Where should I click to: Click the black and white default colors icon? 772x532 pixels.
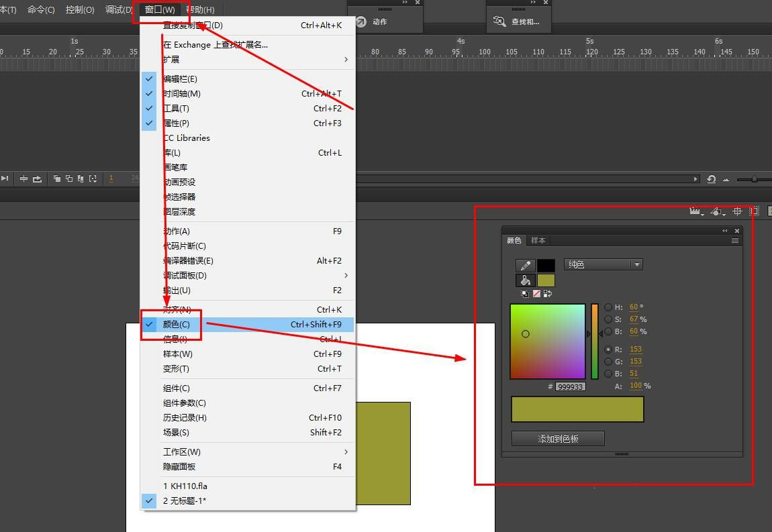(525, 294)
